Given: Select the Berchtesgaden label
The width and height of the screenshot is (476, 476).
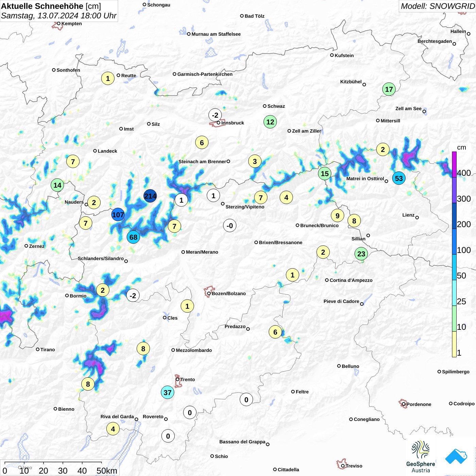Looking at the screenshot, I should [435, 41].
